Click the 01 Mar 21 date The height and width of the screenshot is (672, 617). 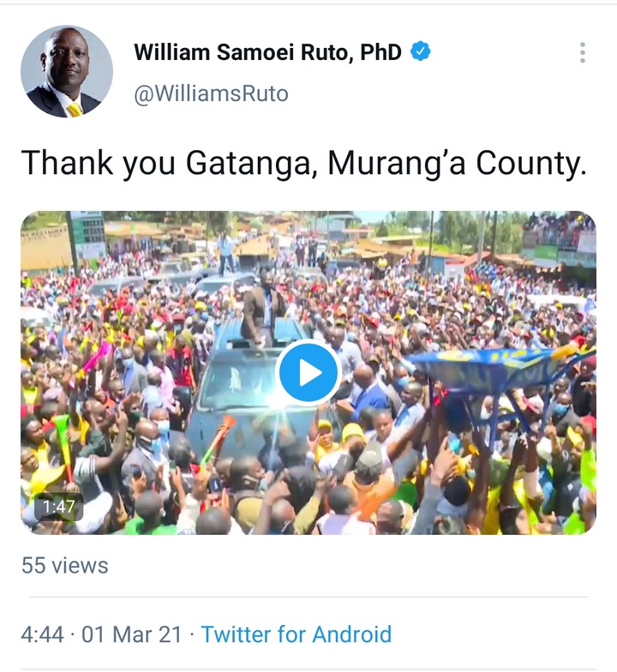[x=132, y=634]
